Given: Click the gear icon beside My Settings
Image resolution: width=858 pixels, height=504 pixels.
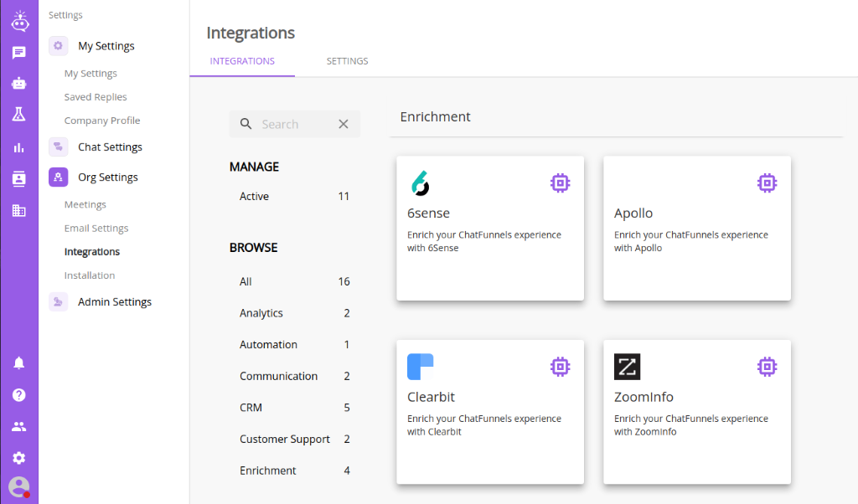Looking at the screenshot, I should pyautogui.click(x=58, y=46).
